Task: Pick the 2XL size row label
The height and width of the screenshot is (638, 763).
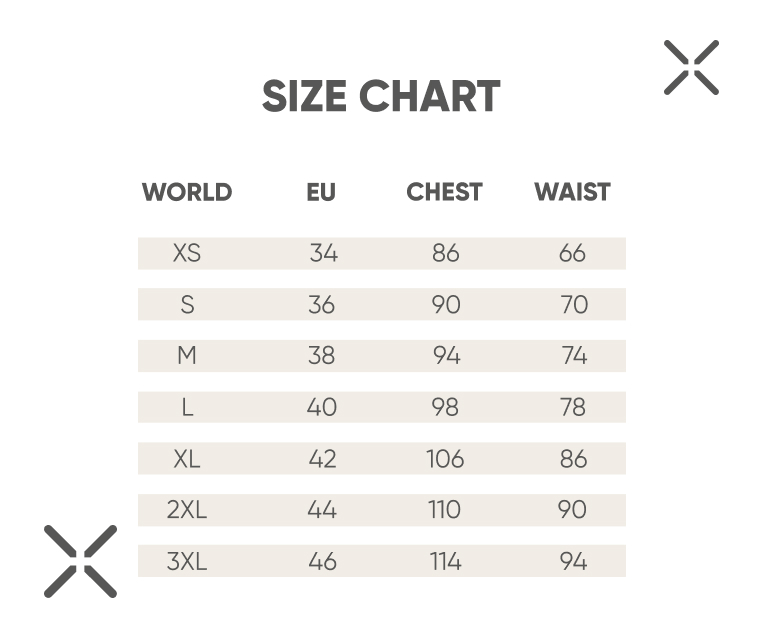Action: (x=187, y=510)
